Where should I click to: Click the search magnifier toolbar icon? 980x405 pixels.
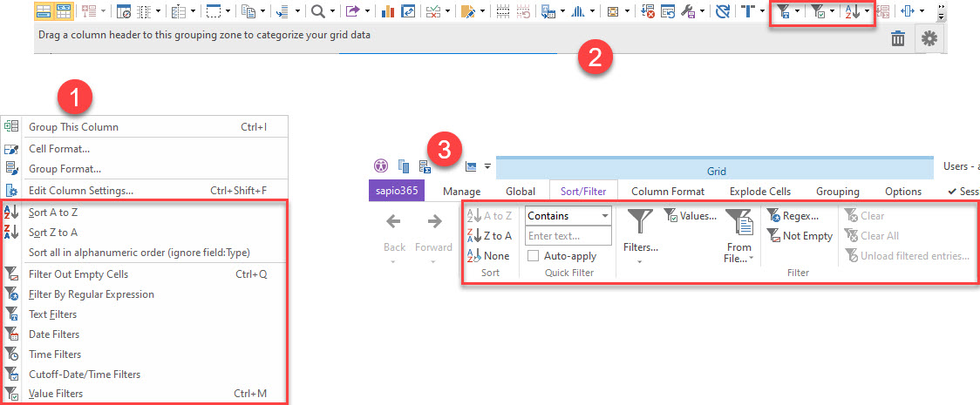(318, 11)
